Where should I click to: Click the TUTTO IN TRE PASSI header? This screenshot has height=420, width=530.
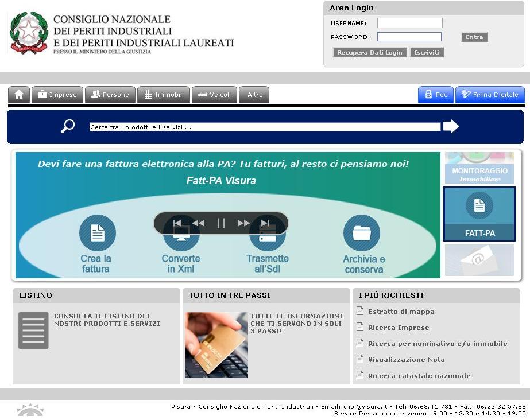[x=266, y=295]
